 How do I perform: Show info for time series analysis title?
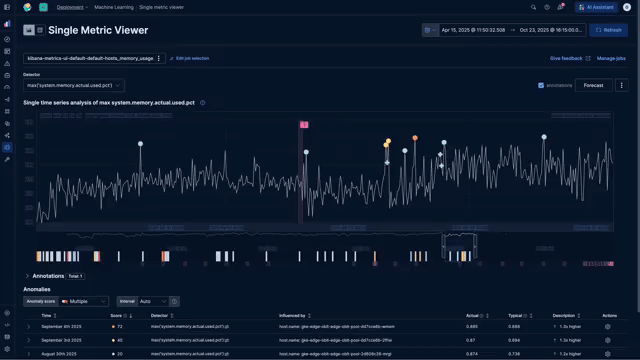202,103
